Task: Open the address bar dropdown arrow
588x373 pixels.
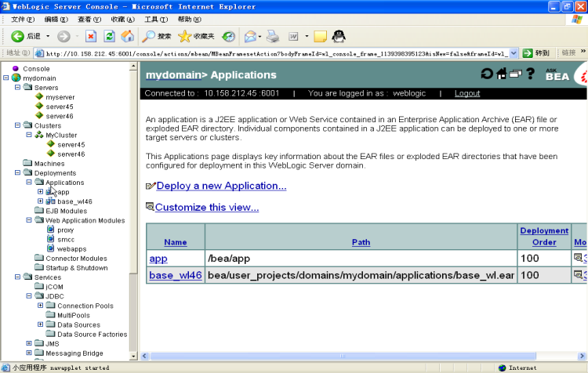Action: [514, 53]
